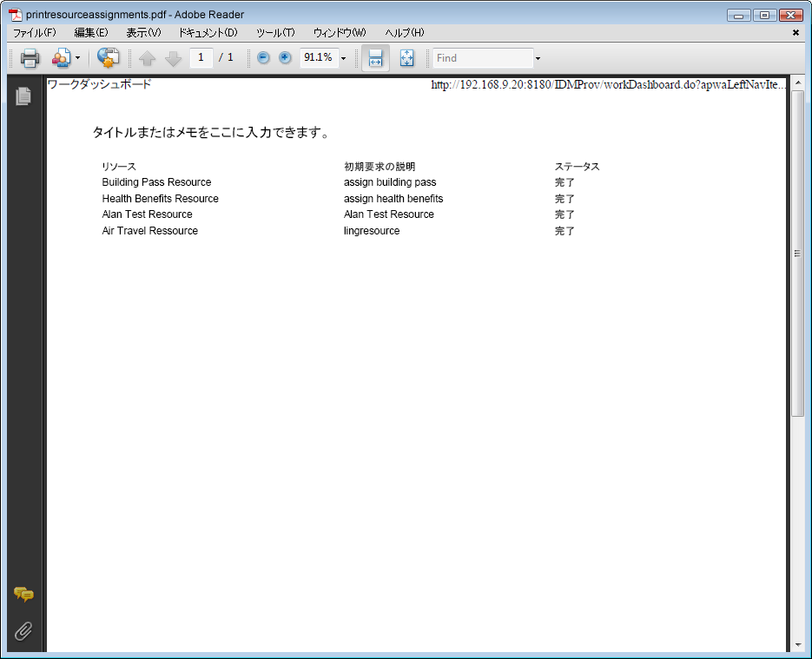The image size is (812, 659).
Task: Click the text 'Building Pass Resource'
Action: pyautogui.click(x=156, y=182)
